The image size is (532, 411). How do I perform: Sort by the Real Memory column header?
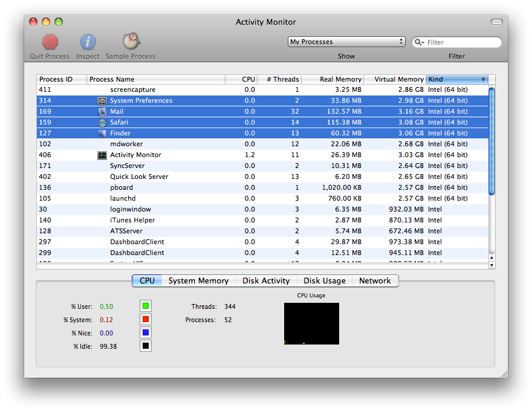tap(332, 79)
